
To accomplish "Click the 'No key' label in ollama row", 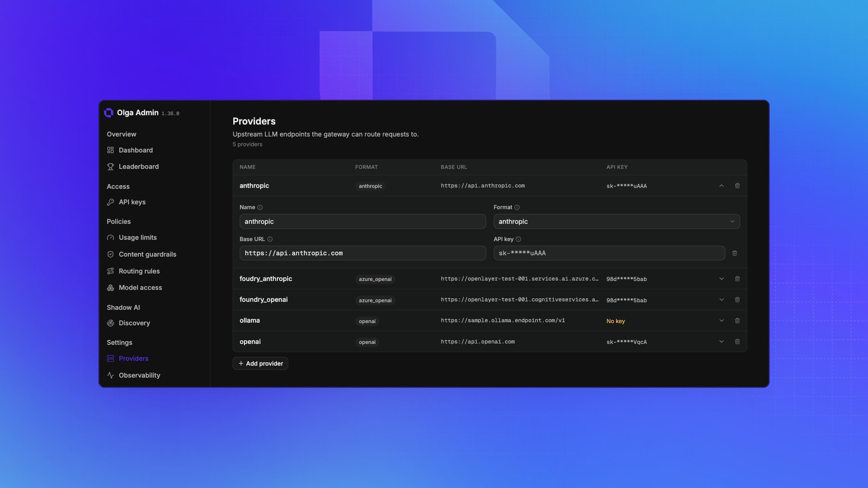I will click(x=616, y=321).
